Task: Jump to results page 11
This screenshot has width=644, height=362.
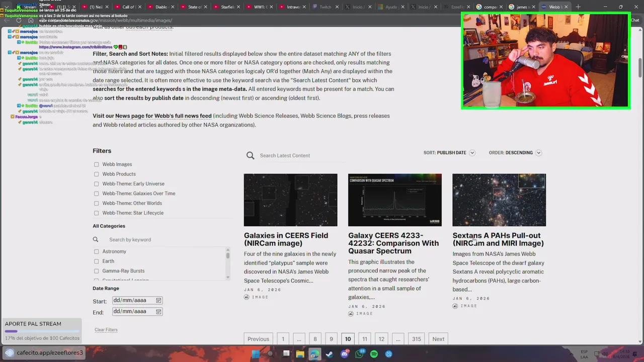Action: [365, 339]
